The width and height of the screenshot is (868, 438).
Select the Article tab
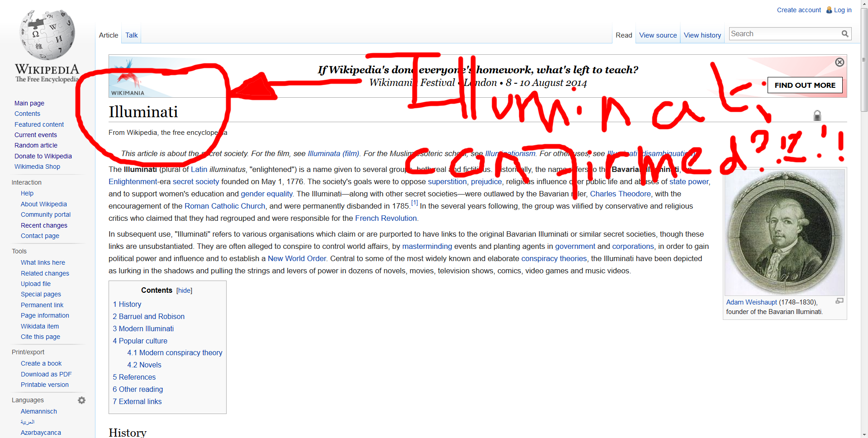109,35
